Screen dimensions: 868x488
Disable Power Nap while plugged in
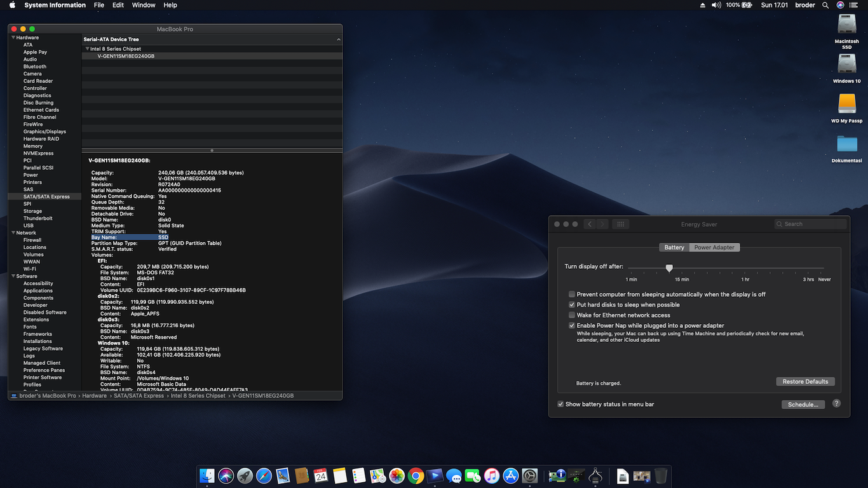[572, 325]
